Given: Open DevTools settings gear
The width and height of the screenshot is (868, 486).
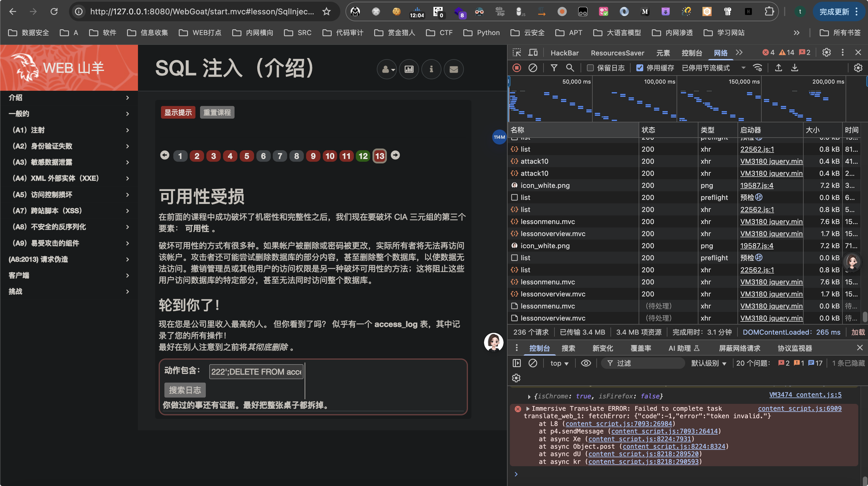Looking at the screenshot, I should [x=826, y=53].
